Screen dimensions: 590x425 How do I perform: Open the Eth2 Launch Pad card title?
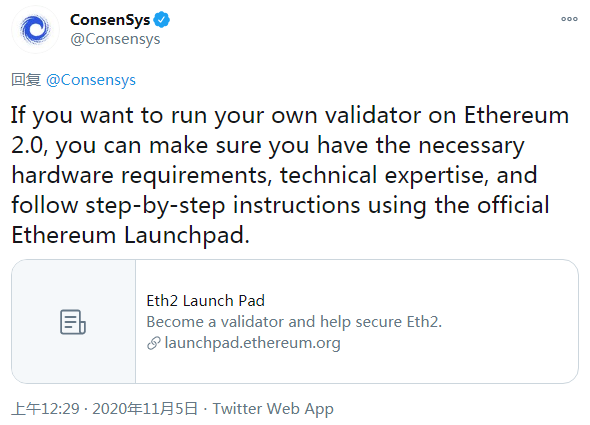tap(205, 301)
